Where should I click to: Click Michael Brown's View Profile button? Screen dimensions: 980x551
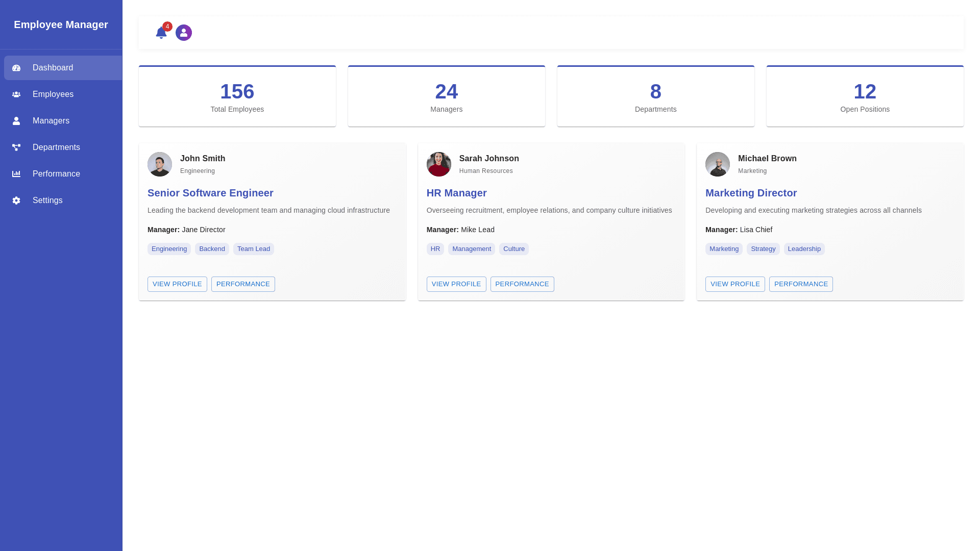[735, 284]
